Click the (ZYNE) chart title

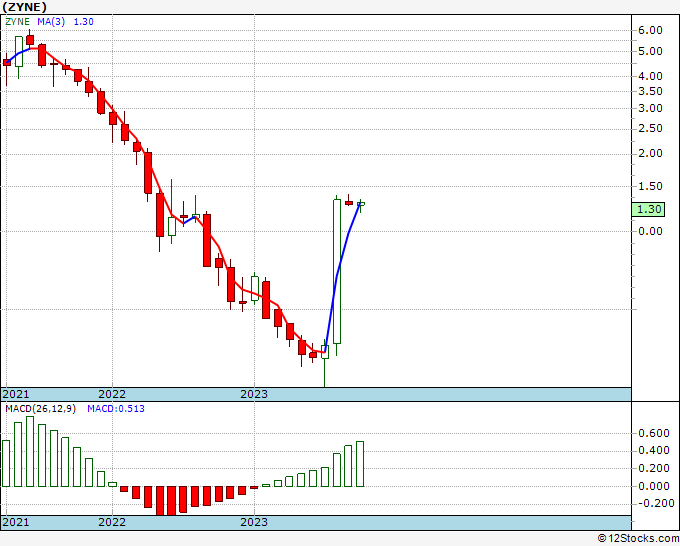pyautogui.click(x=24, y=7)
